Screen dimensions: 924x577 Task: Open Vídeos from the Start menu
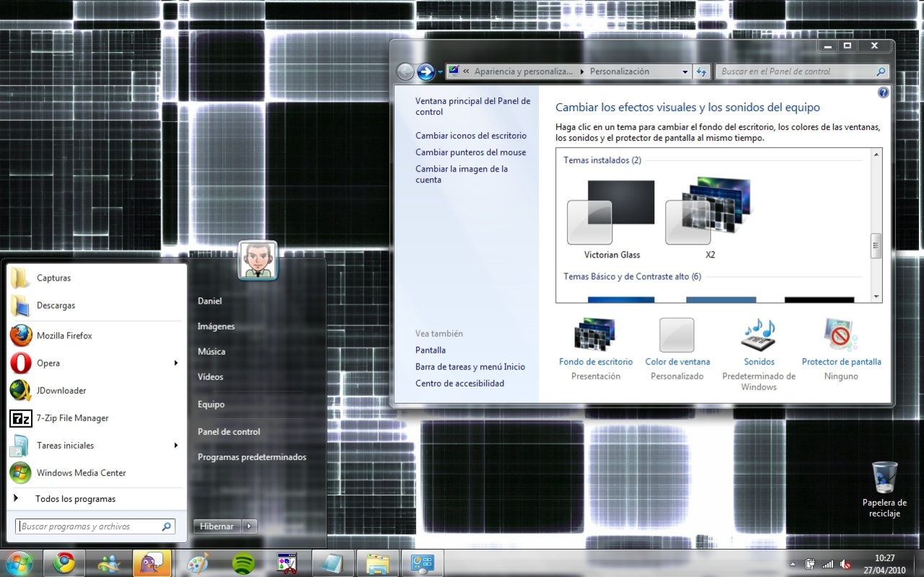pyautogui.click(x=211, y=376)
